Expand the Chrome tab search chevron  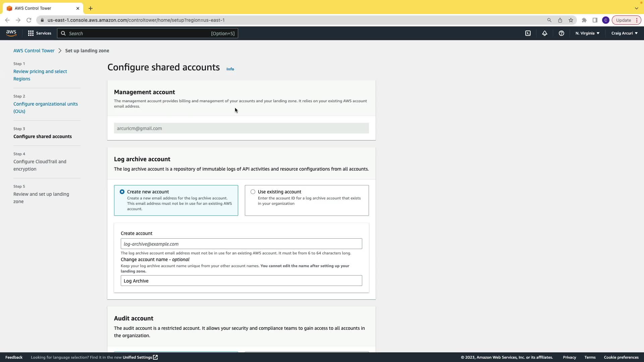click(636, 8)
